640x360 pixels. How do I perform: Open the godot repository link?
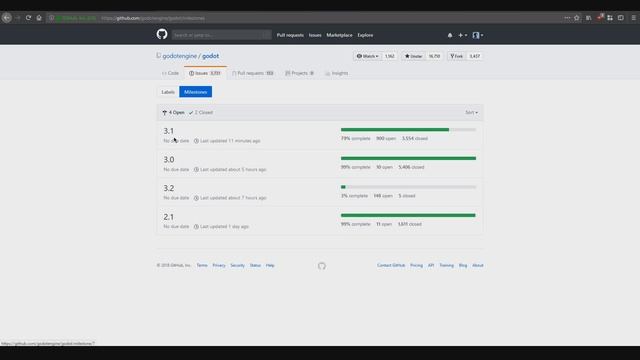tap(211, 56)
